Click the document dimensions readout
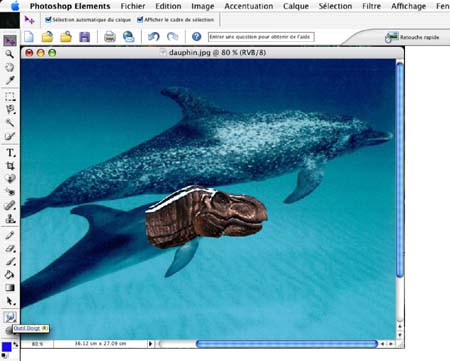Screen dimensions: 450x361 (100, 343)
